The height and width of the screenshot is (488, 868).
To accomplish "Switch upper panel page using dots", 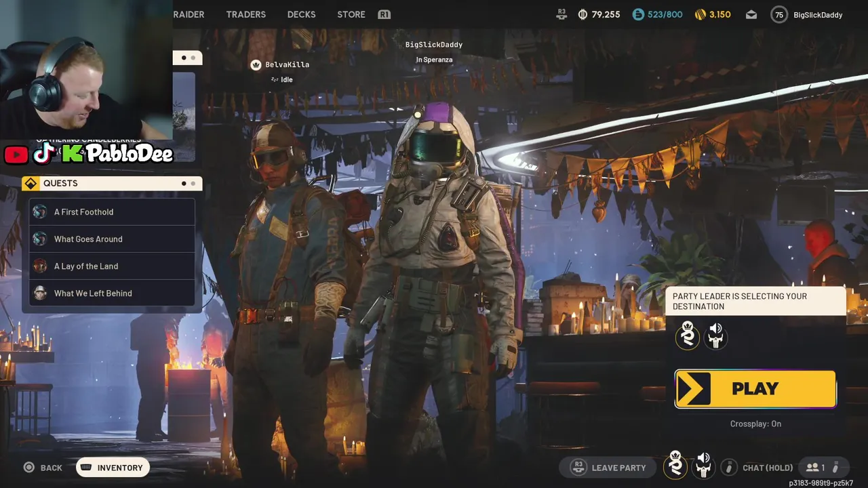I will (188, 58).
